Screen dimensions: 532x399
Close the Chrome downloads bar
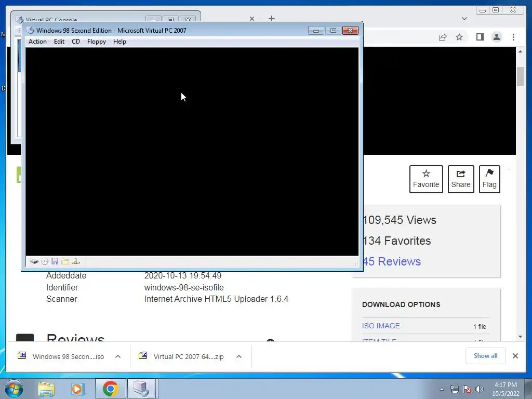(x=515, y=356)
